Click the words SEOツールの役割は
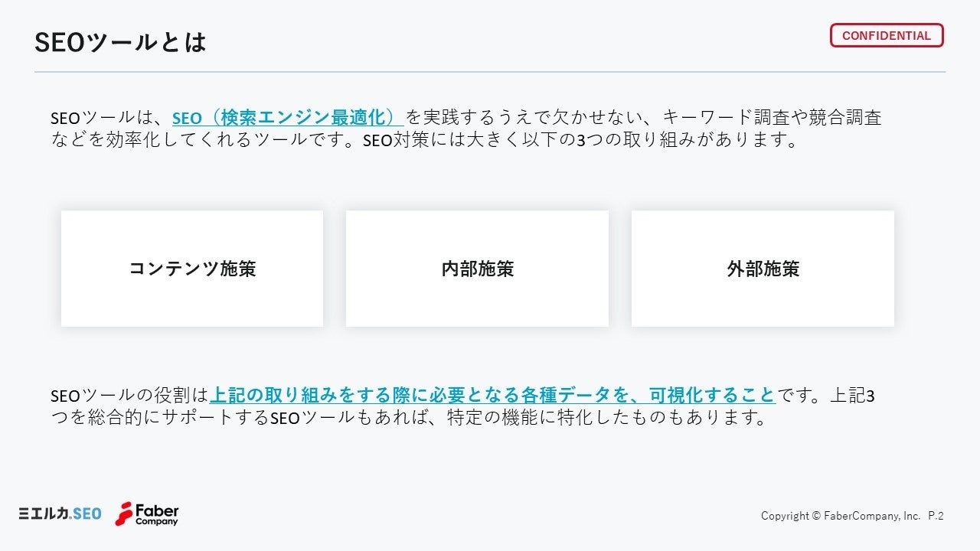This screenshot has width=980, height=551. pyautogui.click(x=129, y=396)
